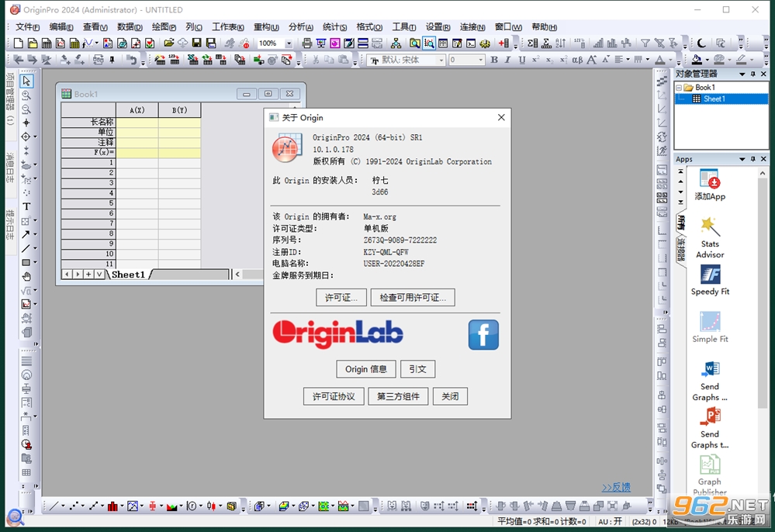775x532 pixels.
Task: Toggle Bold text formatting
Action: [493, 60]
